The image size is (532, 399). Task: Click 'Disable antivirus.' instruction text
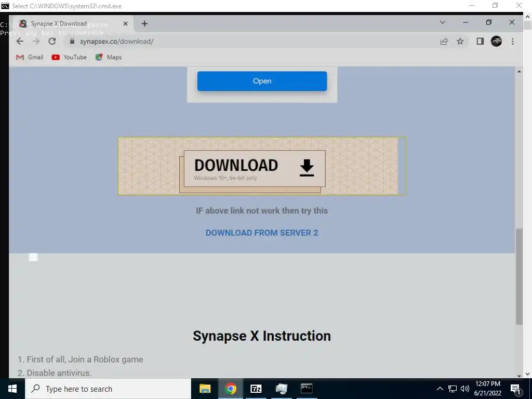pyautogui.click(x=59, y=373)
